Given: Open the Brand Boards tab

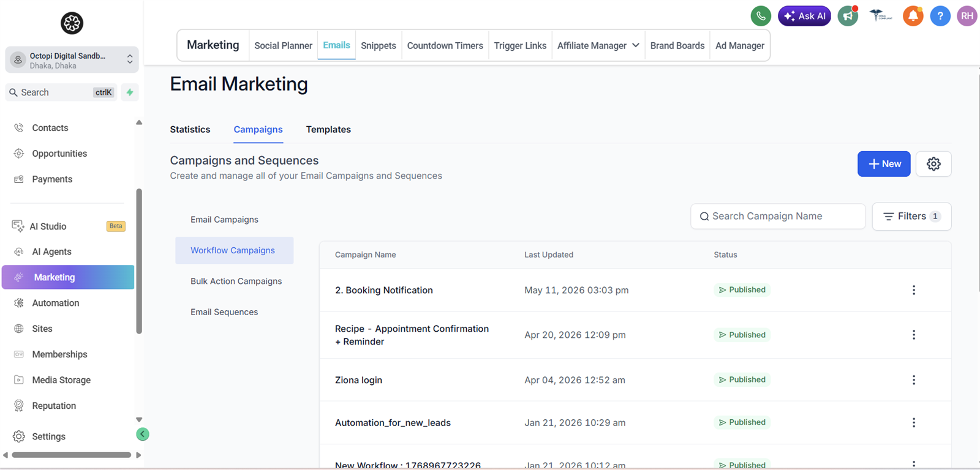Looking at the screenshot, I should (677, 45).
